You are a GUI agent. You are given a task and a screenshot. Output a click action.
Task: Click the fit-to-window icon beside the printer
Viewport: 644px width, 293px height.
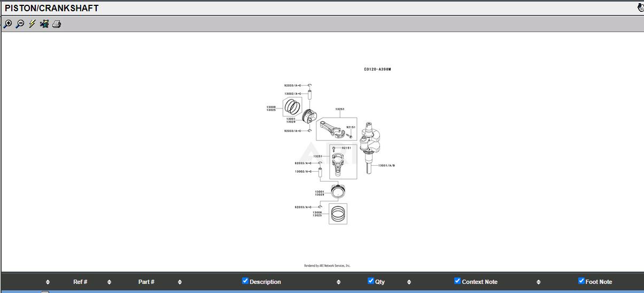(44, 24)
